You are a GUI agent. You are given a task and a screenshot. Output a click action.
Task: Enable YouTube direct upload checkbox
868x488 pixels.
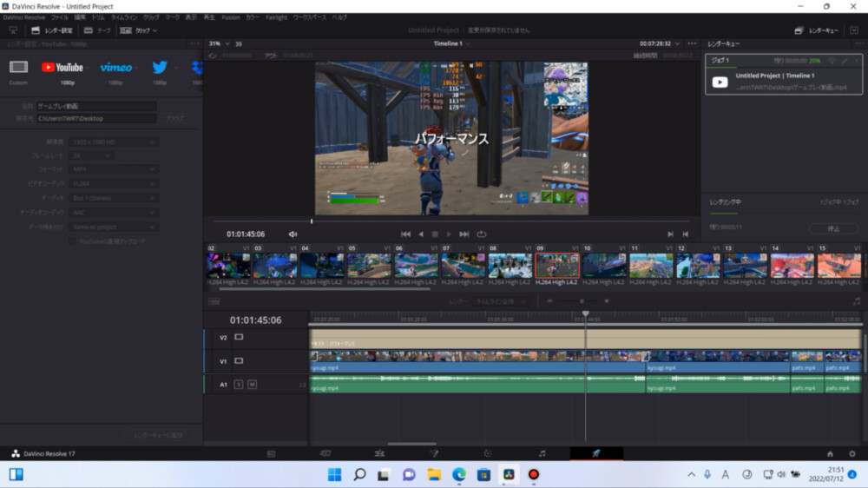pyautogui.click(x=72, y=241)
